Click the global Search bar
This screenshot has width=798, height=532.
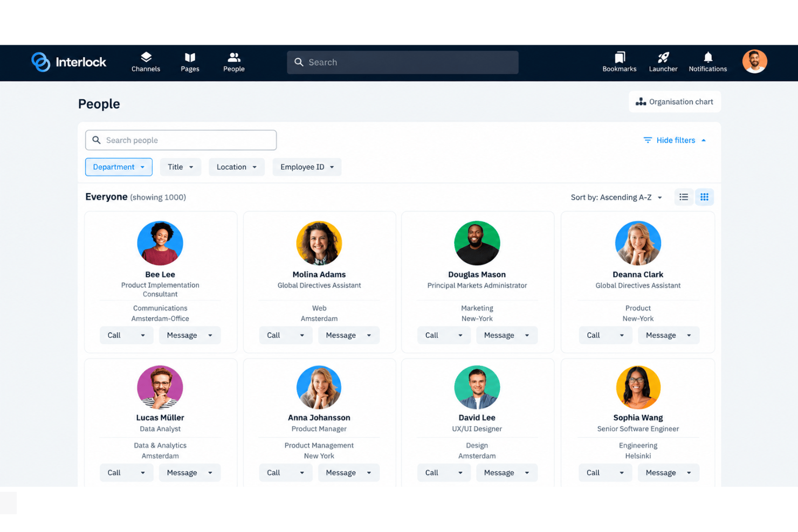click(403, 63)
